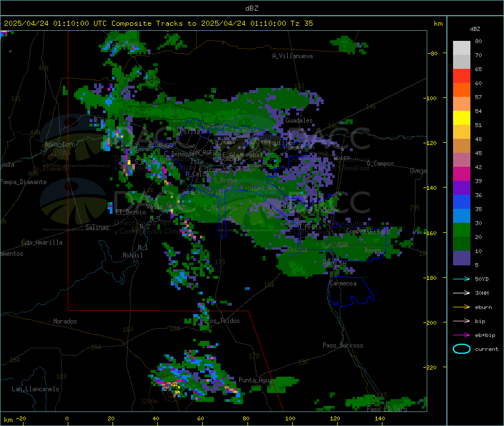Click the Bowen map label
The image size is (504, 426).
(x=373, y=250)
